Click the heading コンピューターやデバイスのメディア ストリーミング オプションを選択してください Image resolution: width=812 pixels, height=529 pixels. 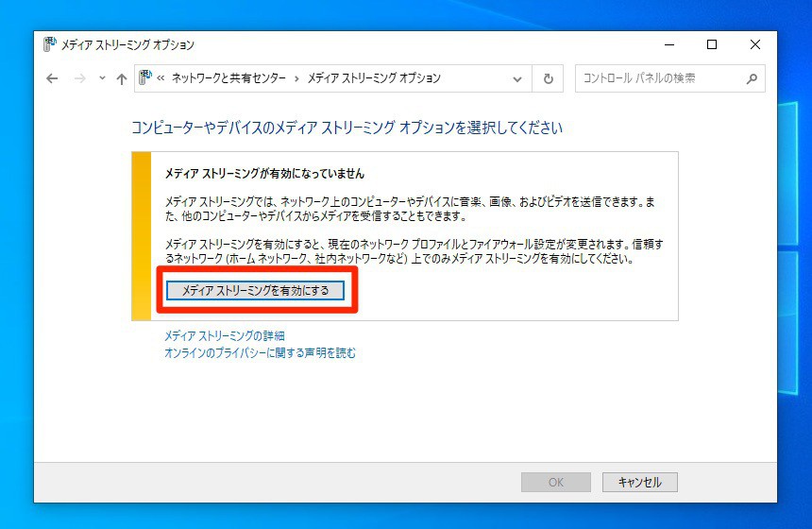[347, 128]
